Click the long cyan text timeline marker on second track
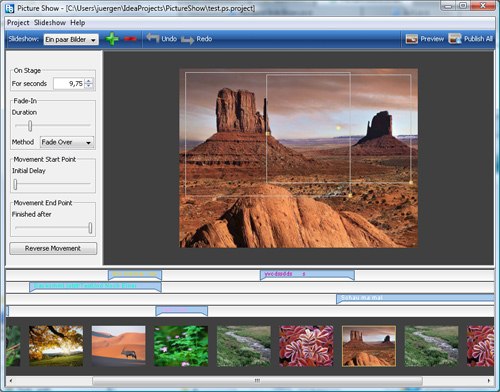 95,287
